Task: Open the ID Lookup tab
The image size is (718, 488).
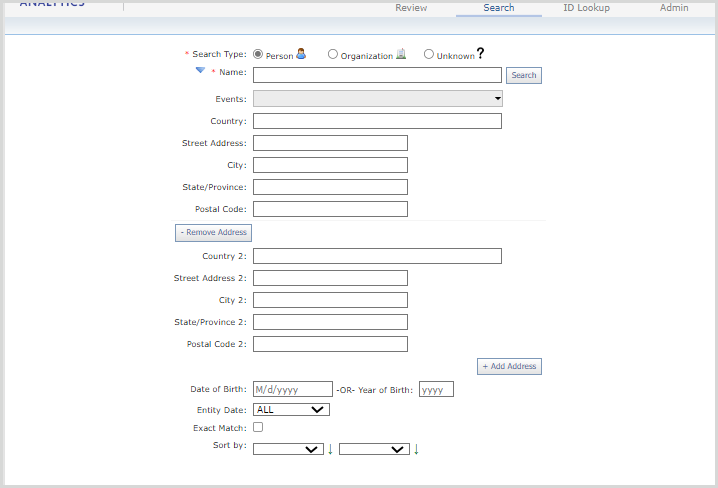Action: point(587,8)
